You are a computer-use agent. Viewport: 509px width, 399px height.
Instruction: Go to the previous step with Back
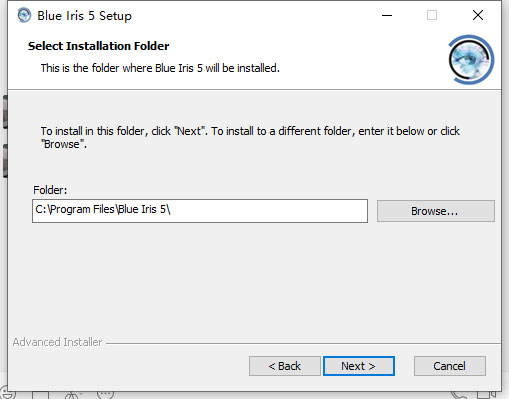pos(285,366)
